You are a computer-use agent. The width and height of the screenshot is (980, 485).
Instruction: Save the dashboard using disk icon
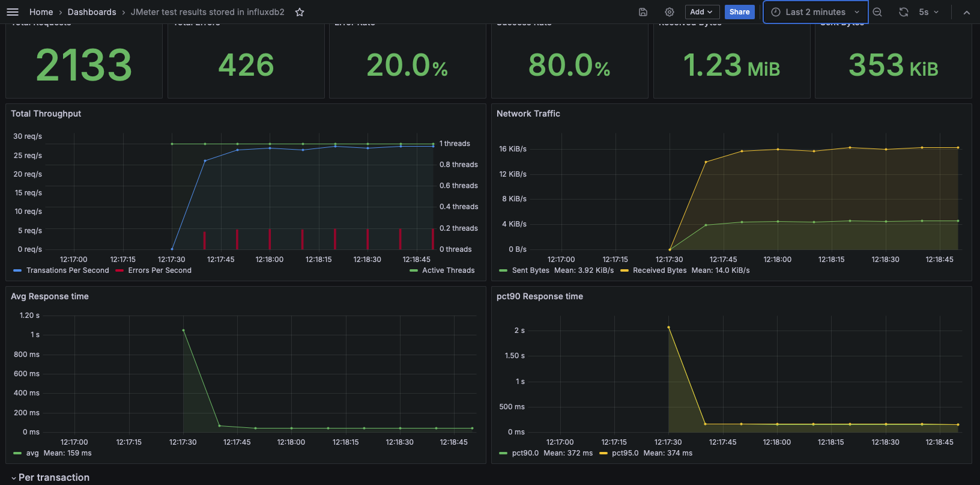click(x=643, y=12)
